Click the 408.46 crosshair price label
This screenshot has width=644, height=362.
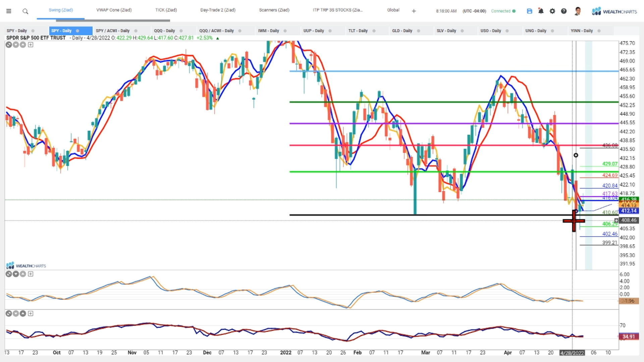click(629, 220)
